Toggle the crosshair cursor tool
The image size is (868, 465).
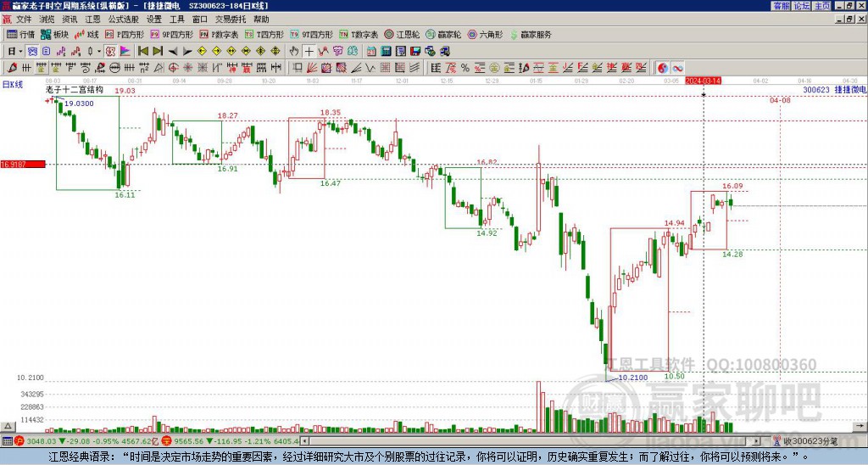tap(309, 52)
